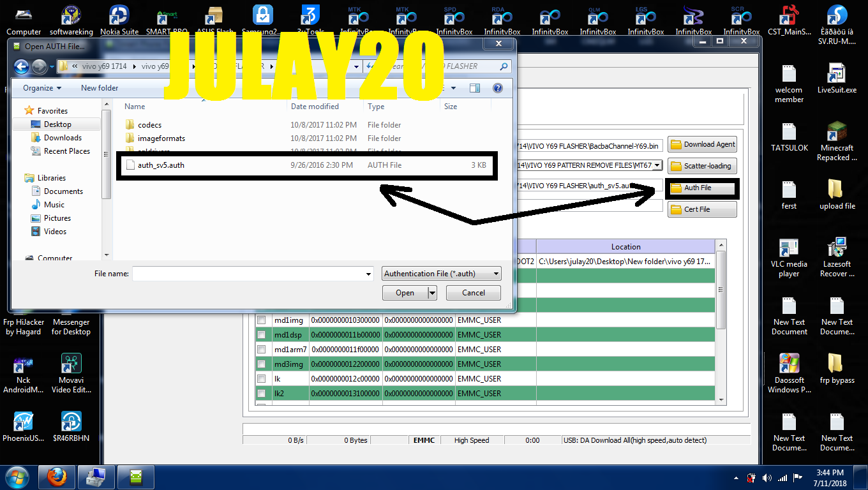Open the InfinityBox QLM shortcut
The width and height of the screenshot is (868, 490).
click(x=598, y=19)
